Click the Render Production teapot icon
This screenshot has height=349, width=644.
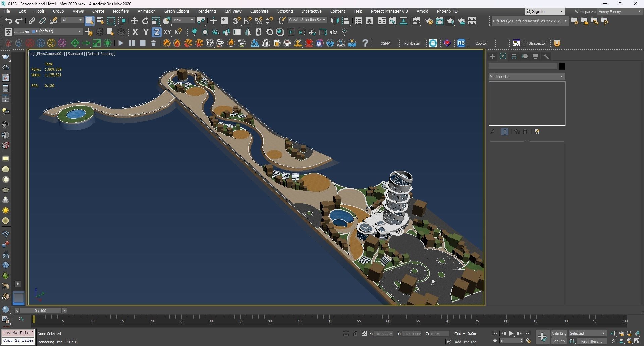450,21
